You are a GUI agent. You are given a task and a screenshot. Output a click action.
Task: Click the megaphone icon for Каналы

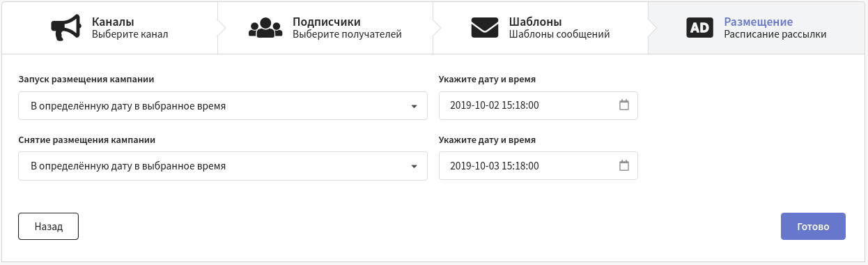pyautogui.click(x=67, y=28)
